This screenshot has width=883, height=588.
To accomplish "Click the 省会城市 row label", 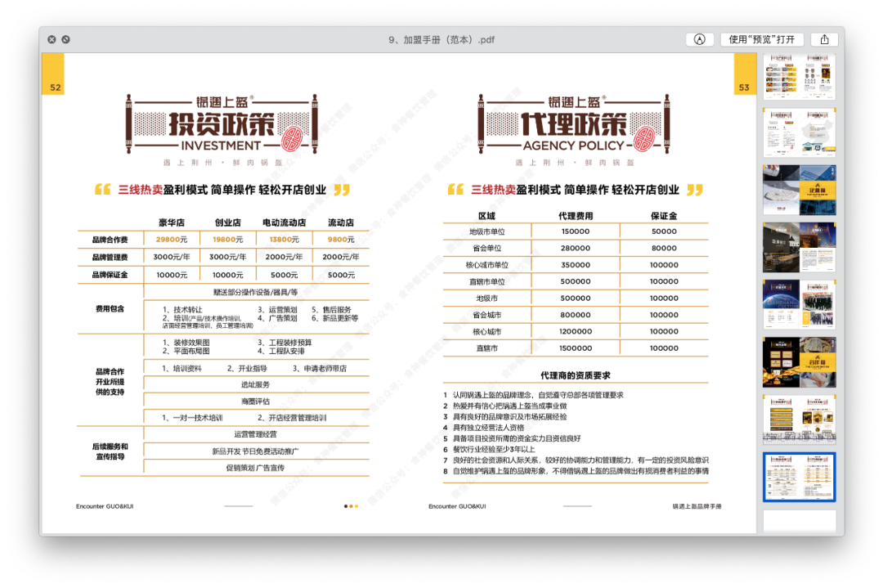I will (486, 315).
